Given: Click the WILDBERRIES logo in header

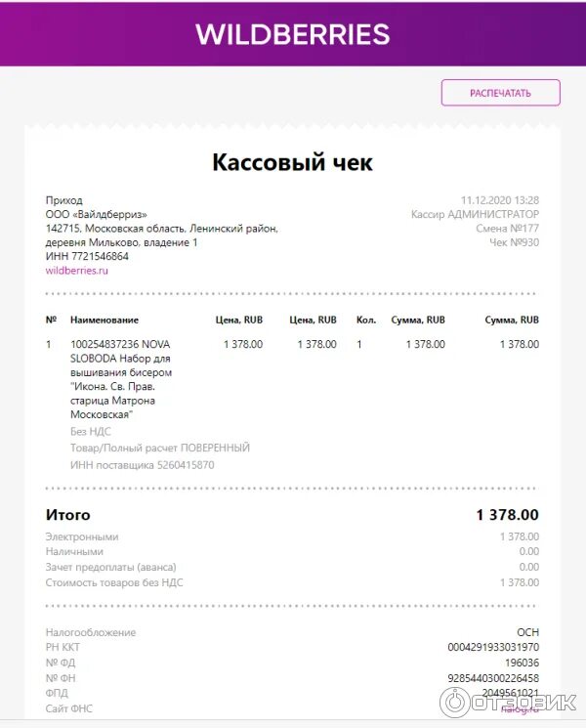Looking at the screenshot, I should pyautogui.click(x=293, y=34).
